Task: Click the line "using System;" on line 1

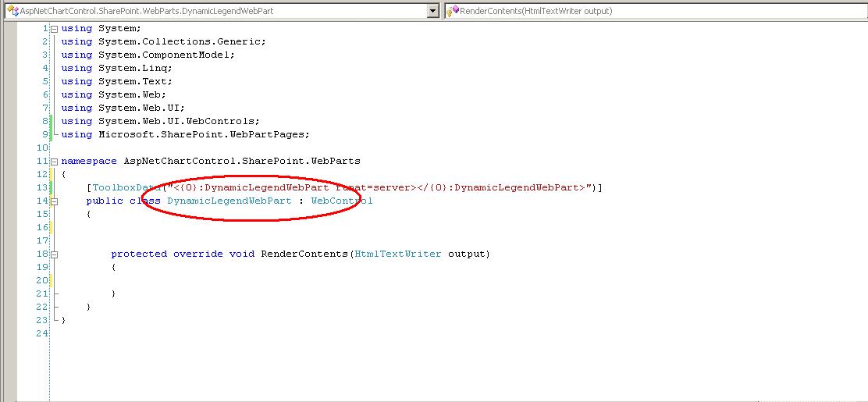Action: tap(101, 28)
